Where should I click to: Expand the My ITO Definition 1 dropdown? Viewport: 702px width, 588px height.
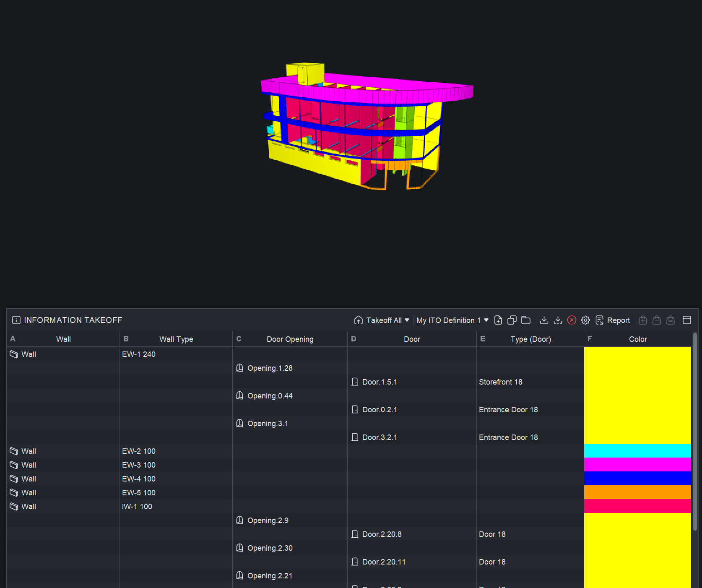[452, 320]
